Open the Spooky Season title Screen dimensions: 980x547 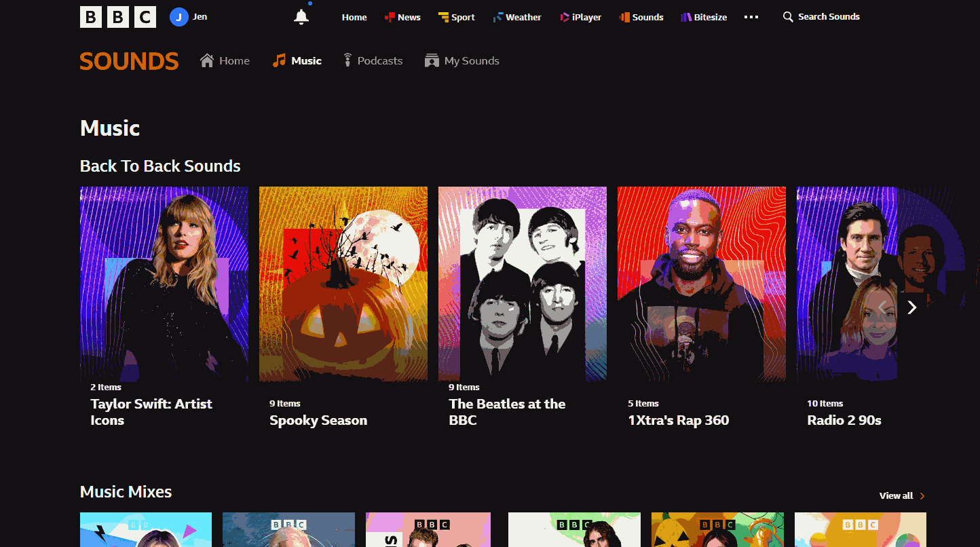(x=318, y=420)
